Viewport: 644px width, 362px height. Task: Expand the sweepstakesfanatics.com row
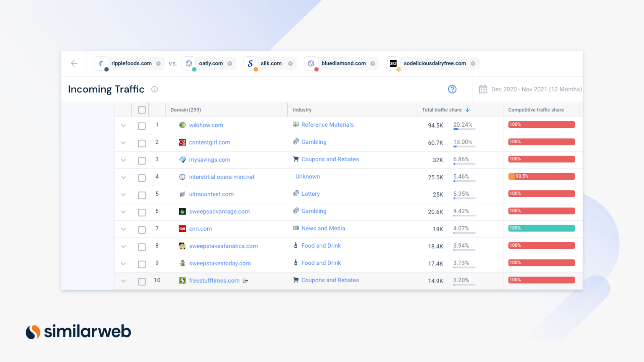[123, 247]
